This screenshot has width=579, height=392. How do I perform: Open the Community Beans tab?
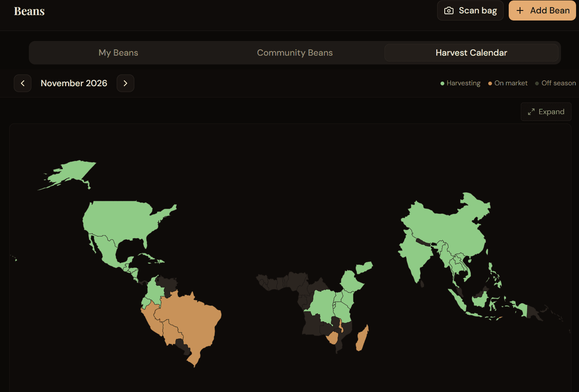click(295, 53)
